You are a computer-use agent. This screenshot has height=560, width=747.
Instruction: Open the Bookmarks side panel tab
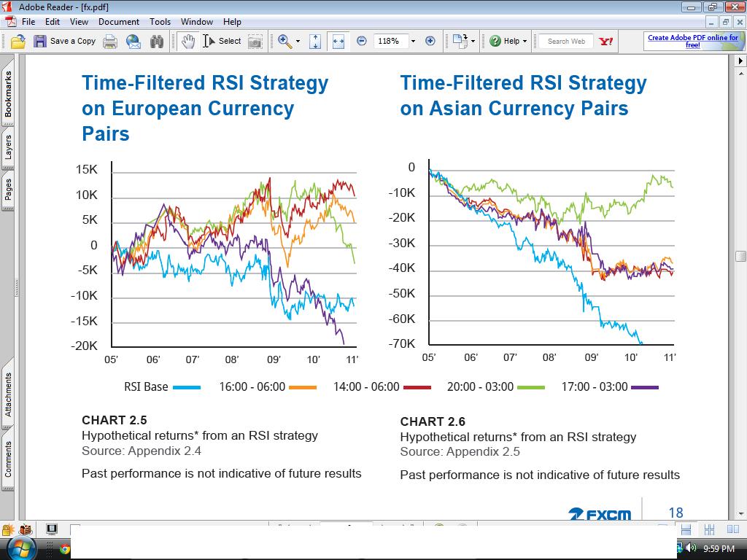click(x=8, y=94)
